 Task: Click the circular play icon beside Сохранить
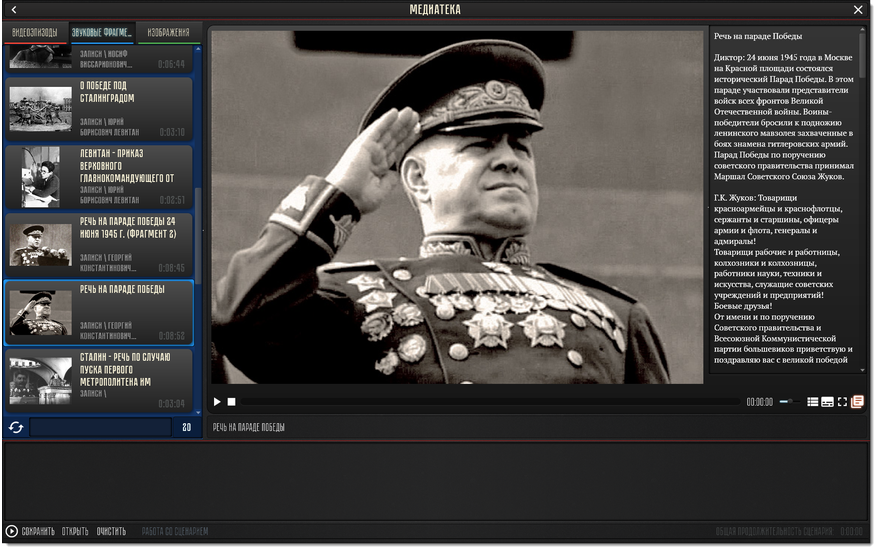pos(11,531)
